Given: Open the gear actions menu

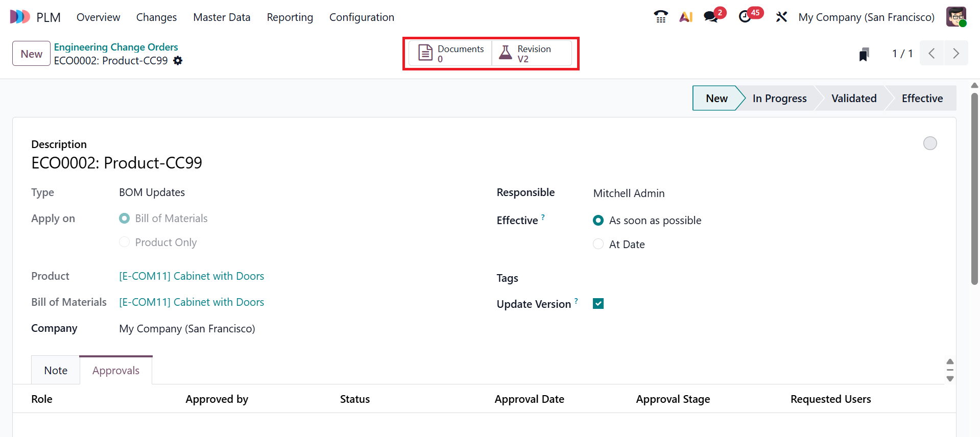Looking at the screenshot, I should coord(178,61).
